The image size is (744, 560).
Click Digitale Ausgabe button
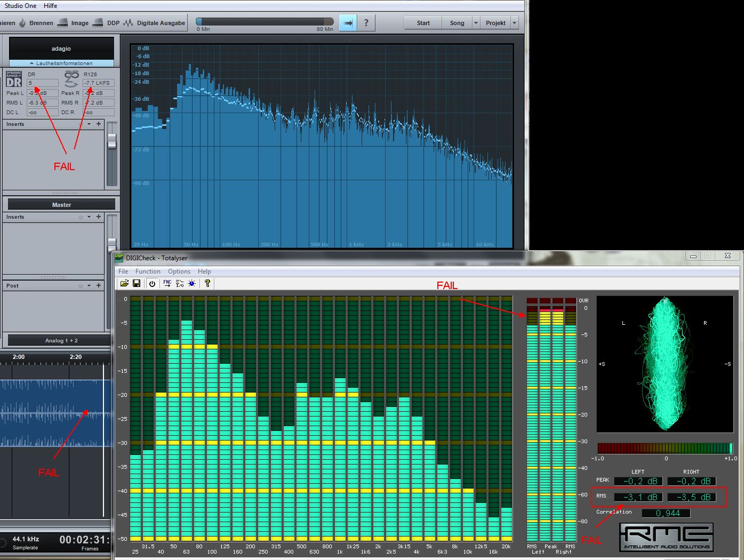pyautogui.click(x=155, y=23)
